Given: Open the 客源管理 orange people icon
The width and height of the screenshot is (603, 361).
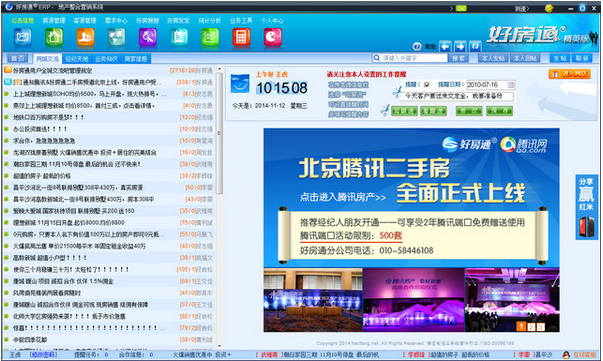Looking at the screenshot, I should (85, 37).
